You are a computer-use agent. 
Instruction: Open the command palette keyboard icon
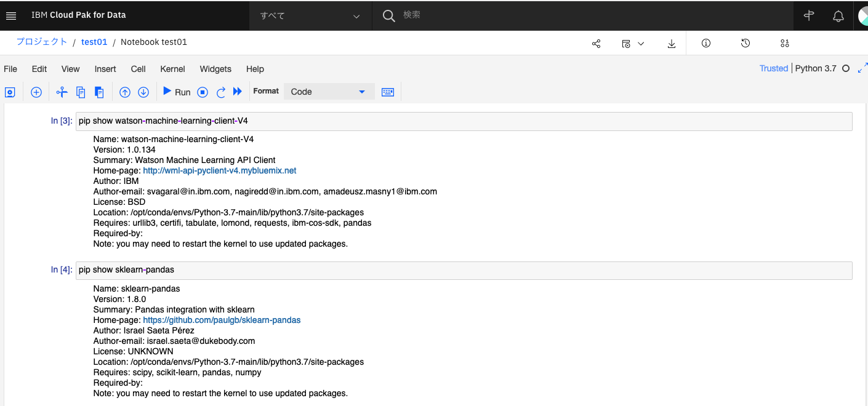(388, 92)
